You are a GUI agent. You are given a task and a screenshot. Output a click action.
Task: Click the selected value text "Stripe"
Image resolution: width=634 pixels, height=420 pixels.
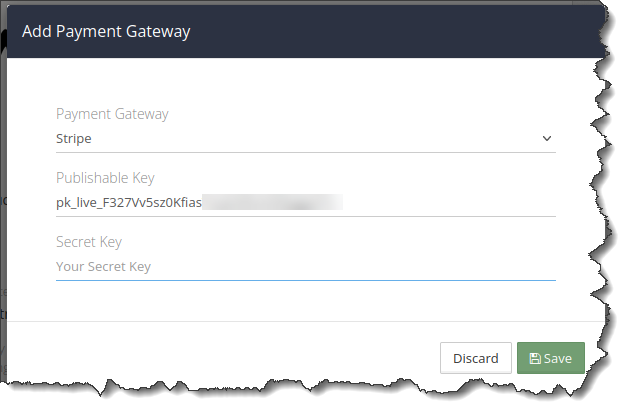click(74, 139)
